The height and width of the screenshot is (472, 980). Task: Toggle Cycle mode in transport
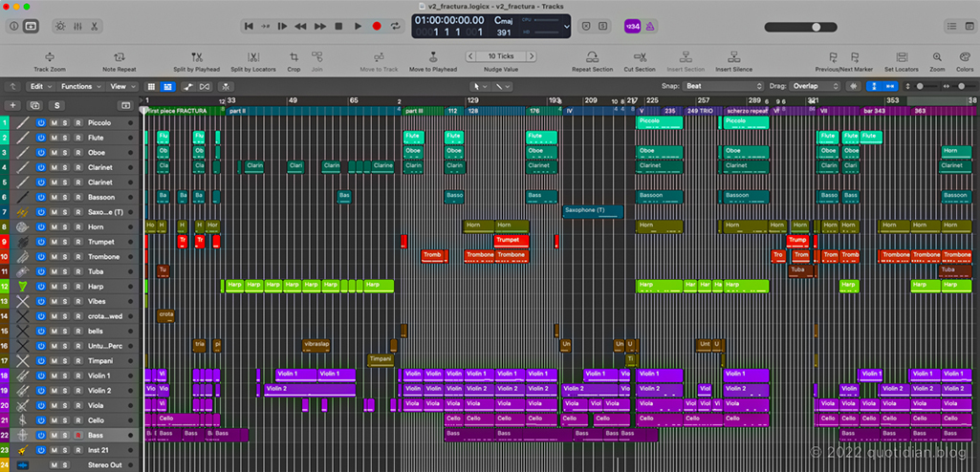coord(395,26)
